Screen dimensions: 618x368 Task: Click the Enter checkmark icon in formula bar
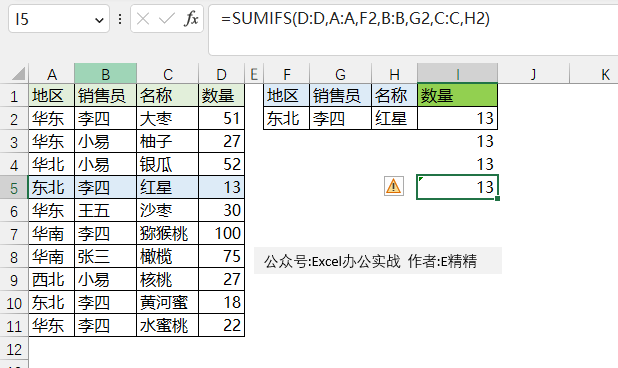click(x=166, y=19)
